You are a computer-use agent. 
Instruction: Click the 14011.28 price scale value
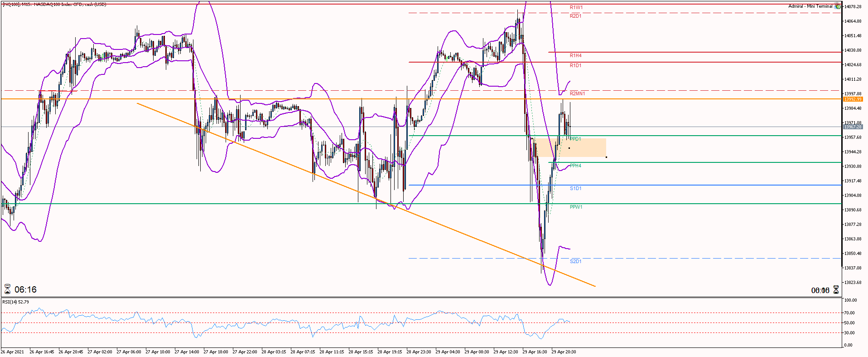(853, 79)
